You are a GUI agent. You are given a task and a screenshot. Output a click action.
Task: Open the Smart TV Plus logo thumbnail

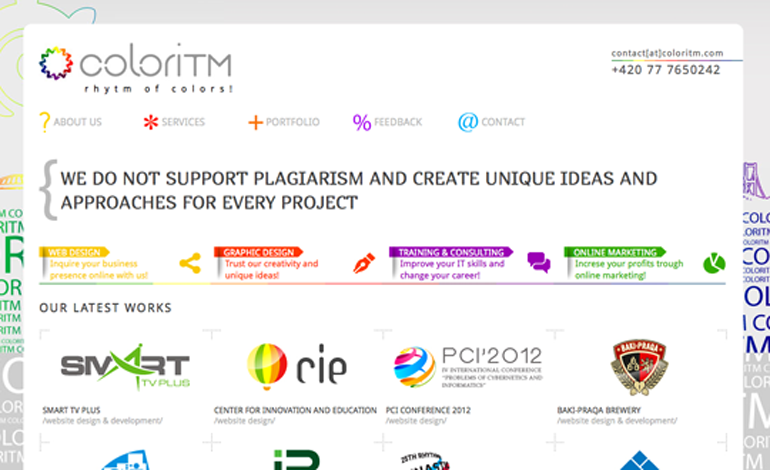(125, 366)
